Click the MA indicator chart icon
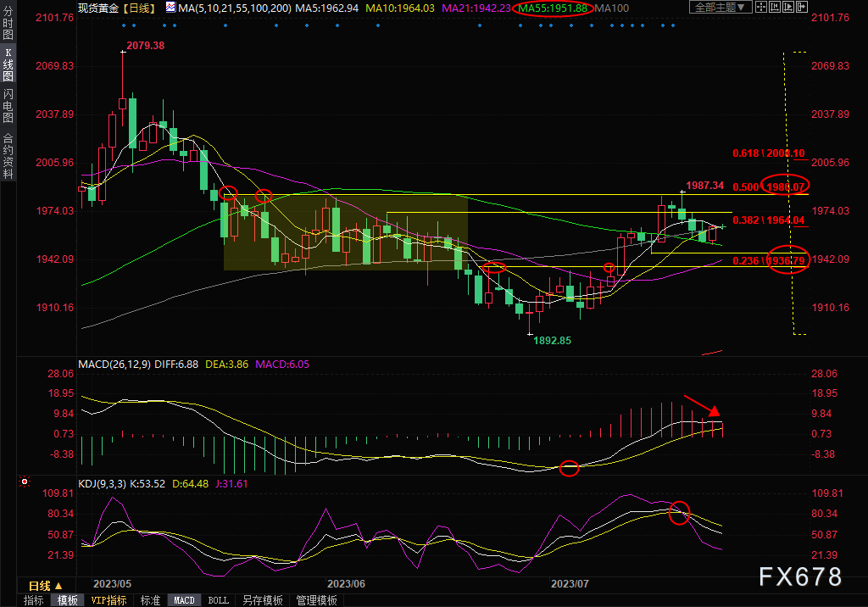This screenshot has height=607, width=868. [x=170, y=8]
